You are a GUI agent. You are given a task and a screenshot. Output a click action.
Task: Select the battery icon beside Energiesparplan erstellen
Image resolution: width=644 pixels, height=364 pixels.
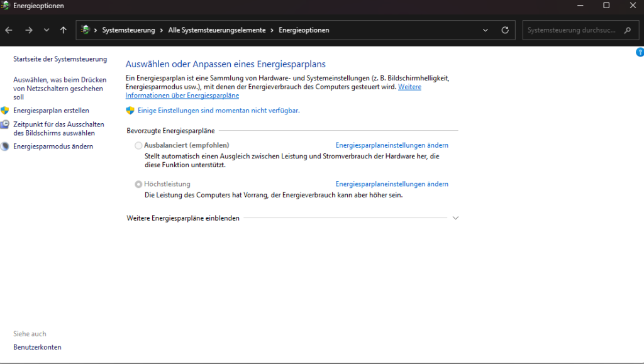tap(6, 111)
